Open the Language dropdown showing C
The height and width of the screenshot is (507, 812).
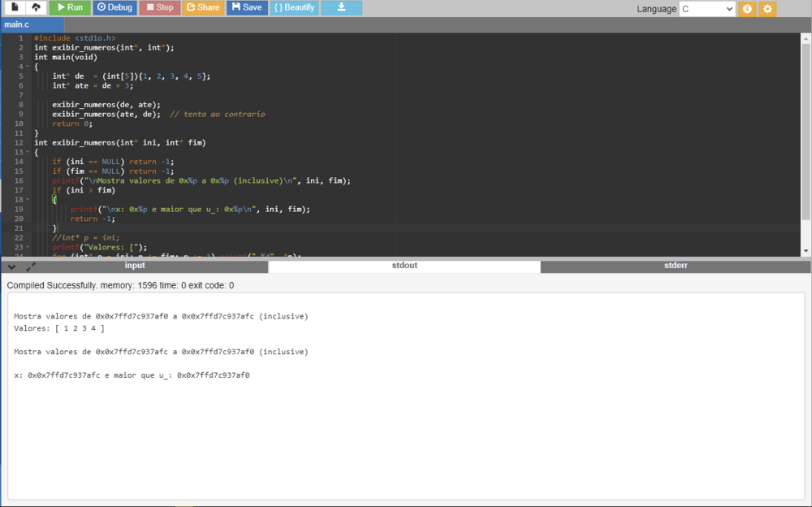[706, 9]
